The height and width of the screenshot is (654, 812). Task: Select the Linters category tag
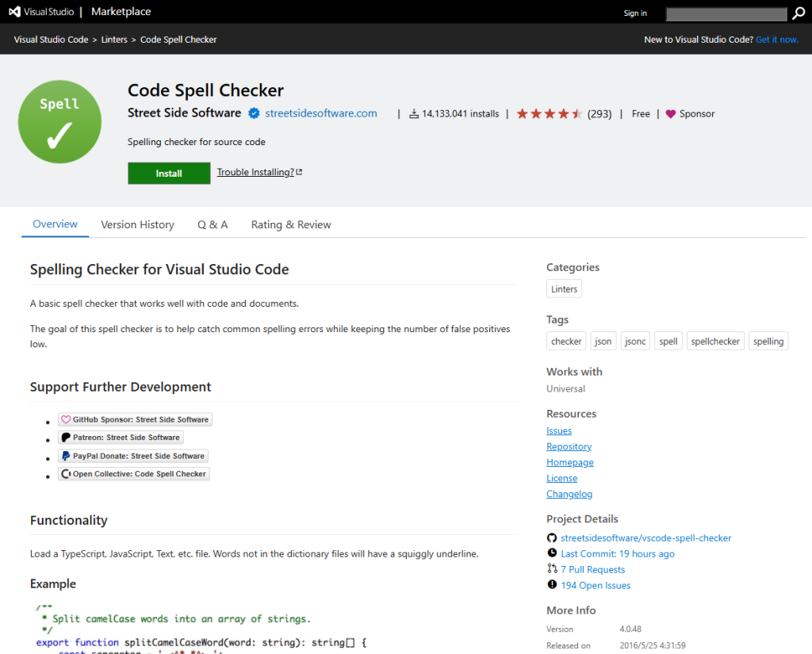564,289
